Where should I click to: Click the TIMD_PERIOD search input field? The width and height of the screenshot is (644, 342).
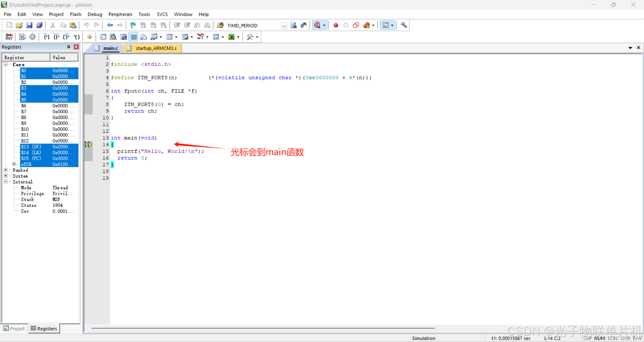(x=253, y=26)
